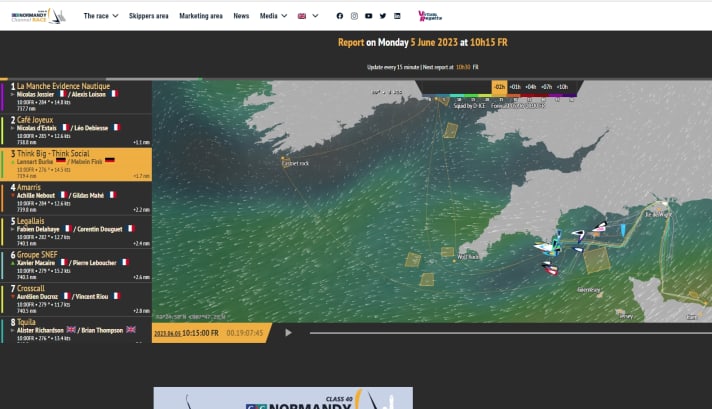Select Crosscall ranking row
This screenshot has width=712, height=409.
76,299
